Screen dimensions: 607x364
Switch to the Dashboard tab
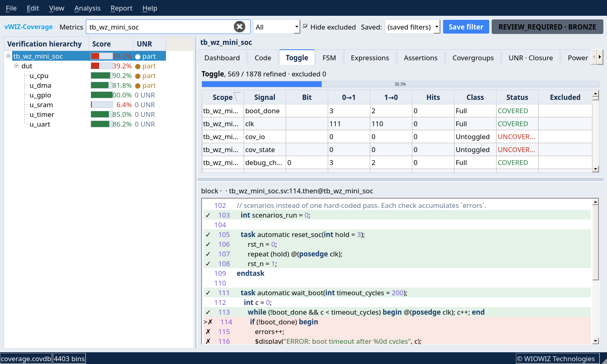222,57
